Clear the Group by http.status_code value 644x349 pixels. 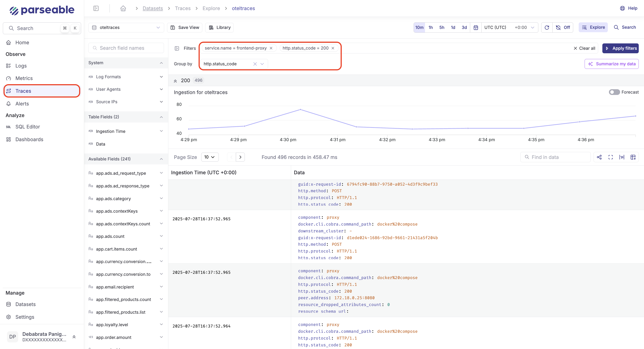tap(255, 64)
